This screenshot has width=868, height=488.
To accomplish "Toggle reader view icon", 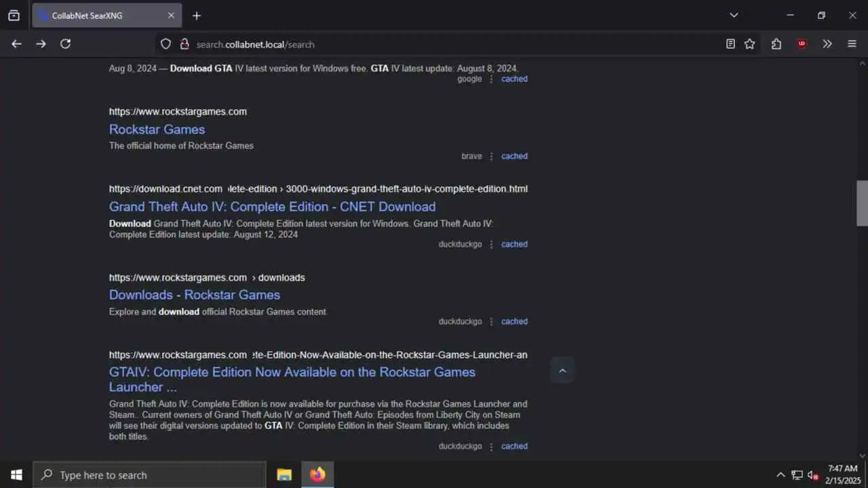I will coord(730,44).
